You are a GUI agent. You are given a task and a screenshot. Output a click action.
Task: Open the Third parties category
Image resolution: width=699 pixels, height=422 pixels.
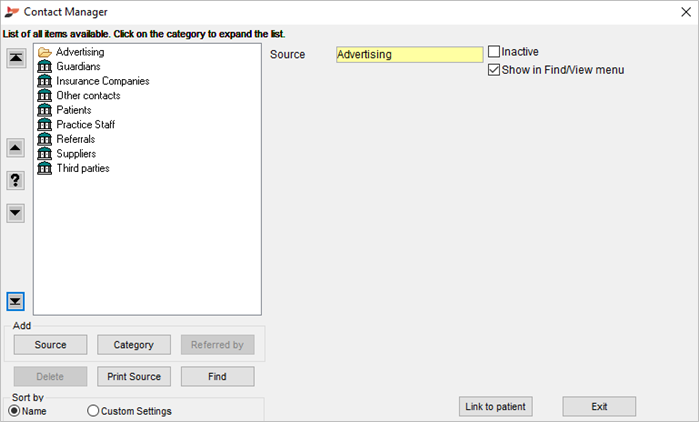[x=82, y=168]
